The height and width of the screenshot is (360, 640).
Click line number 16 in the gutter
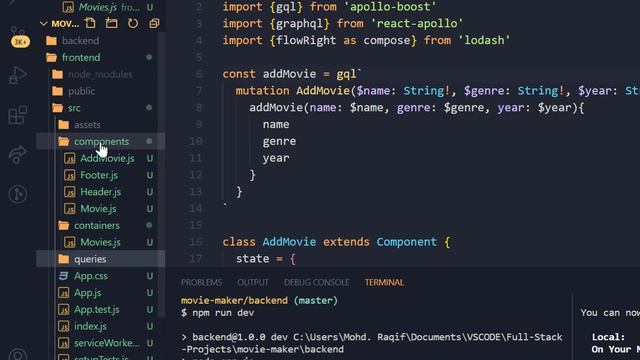pos(196,242)
